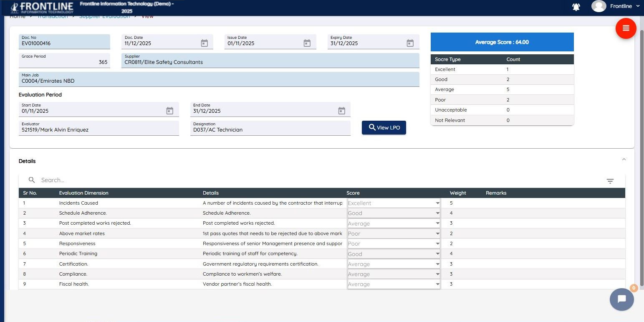
Task: Navigate to Transaction via the breadcrumb
Action: 53,16
